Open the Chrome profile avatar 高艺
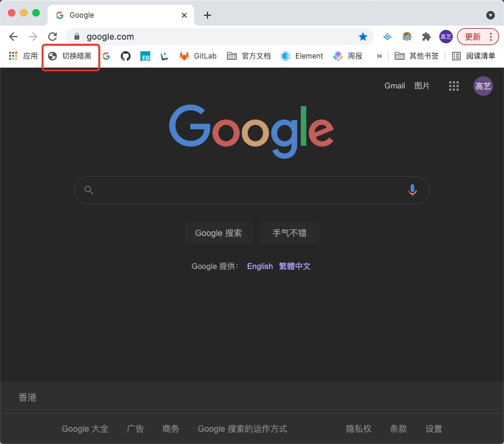 pos(446,37)
